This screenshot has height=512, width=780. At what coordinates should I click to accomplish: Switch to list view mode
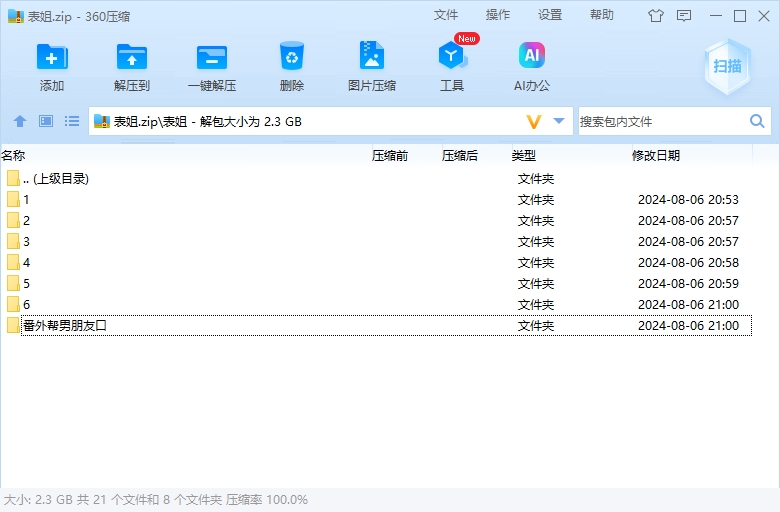point(72,121)
